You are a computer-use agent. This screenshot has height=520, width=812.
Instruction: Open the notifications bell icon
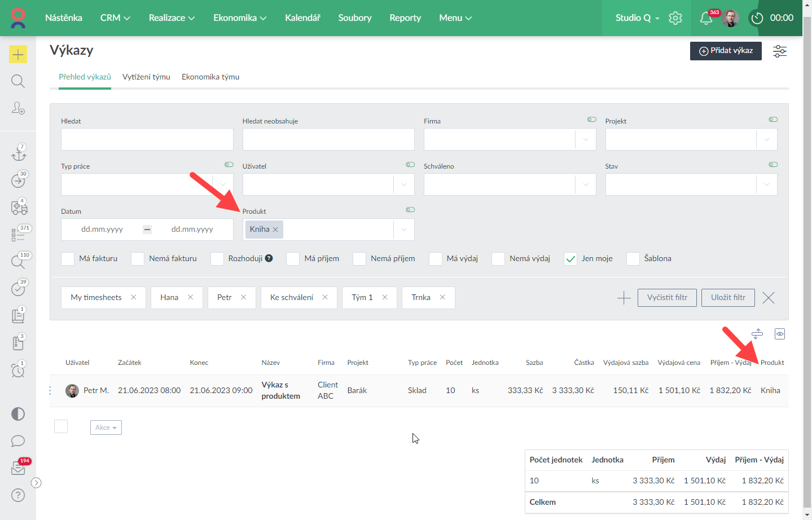pyautogui.click(x=705, y=18)
